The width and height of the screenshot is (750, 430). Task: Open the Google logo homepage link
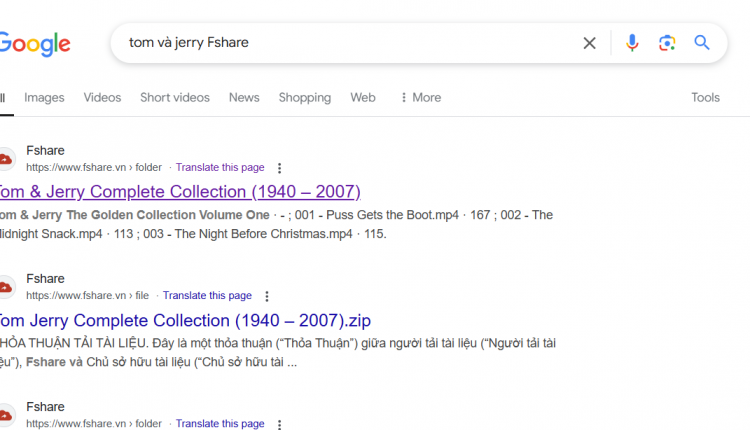pos(35,44)
